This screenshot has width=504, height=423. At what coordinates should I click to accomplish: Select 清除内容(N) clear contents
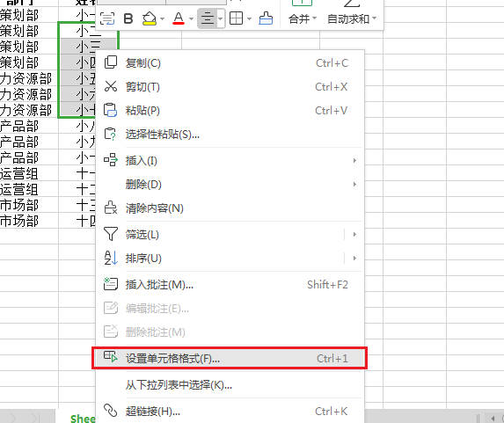(x=230, y=208)
